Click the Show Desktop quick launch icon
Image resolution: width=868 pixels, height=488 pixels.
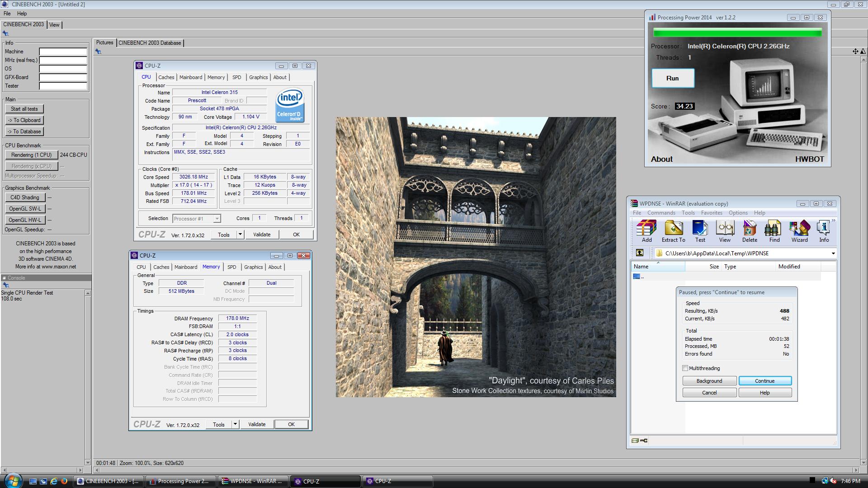[x=33, y=481]
